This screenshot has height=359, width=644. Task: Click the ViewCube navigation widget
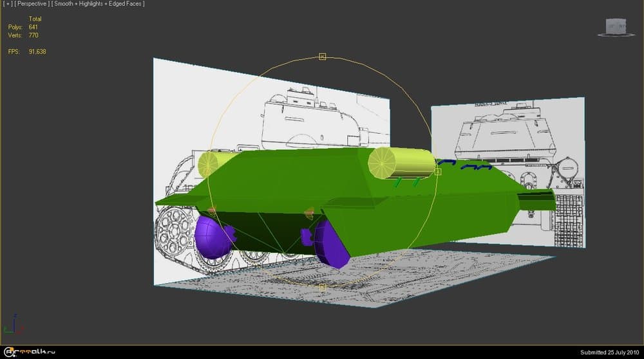616,25
